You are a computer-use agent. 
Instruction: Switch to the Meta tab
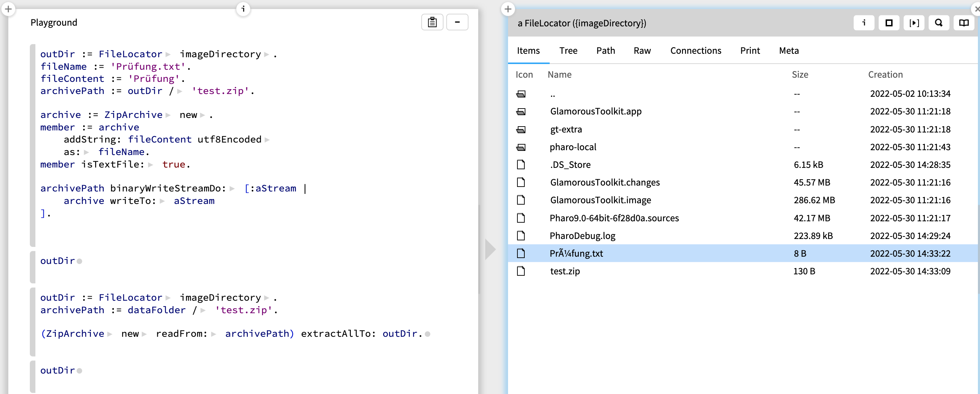(x=789, y=51)
